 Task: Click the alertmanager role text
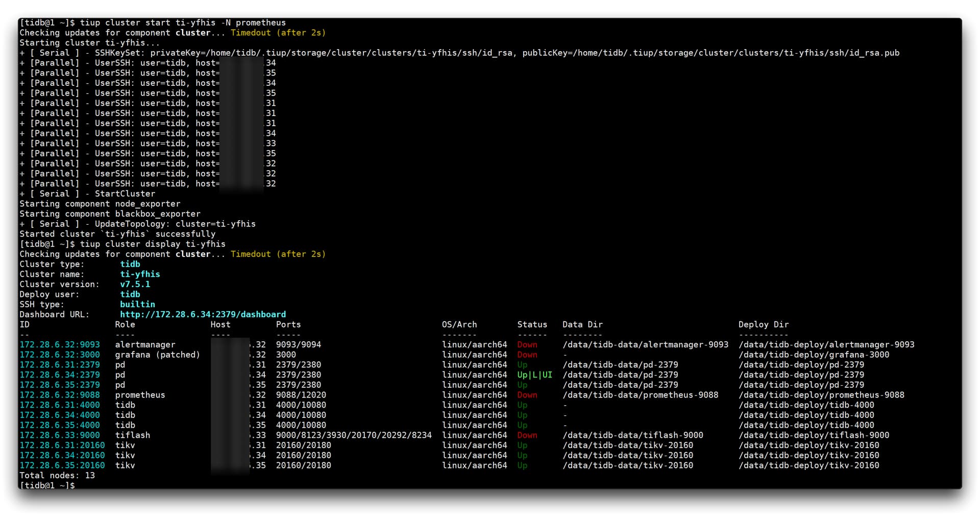[145, 344]
